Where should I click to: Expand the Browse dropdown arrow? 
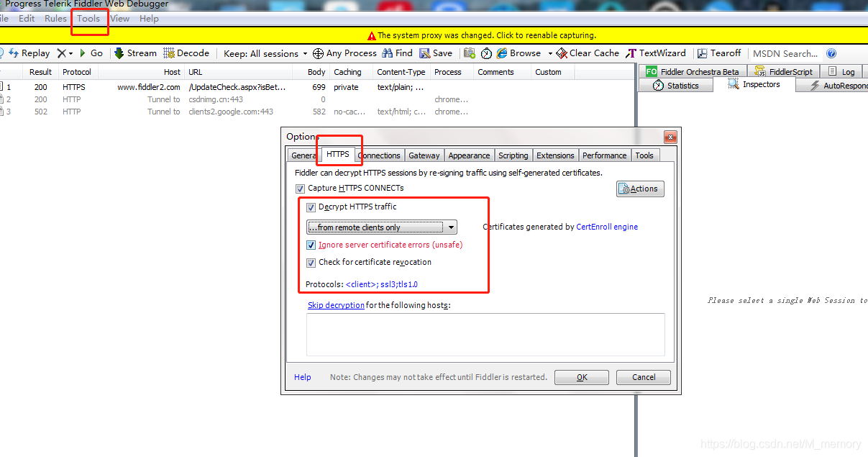(550, 54)
